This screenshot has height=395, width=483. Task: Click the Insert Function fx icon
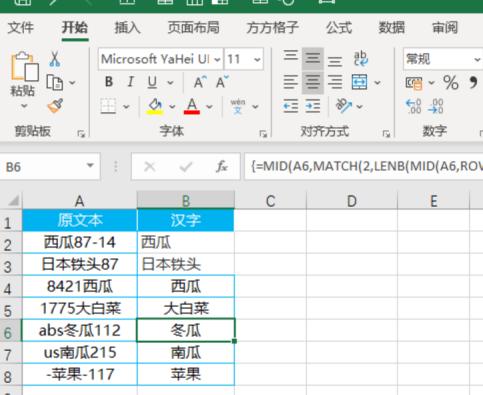point(222,166)
